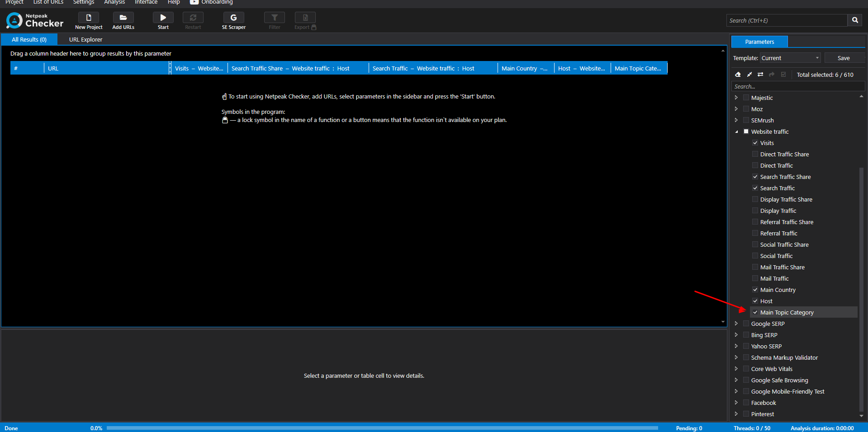Screen dimensions: 868x432
Task: Click the Main Country column header
Action: (526, 68)
